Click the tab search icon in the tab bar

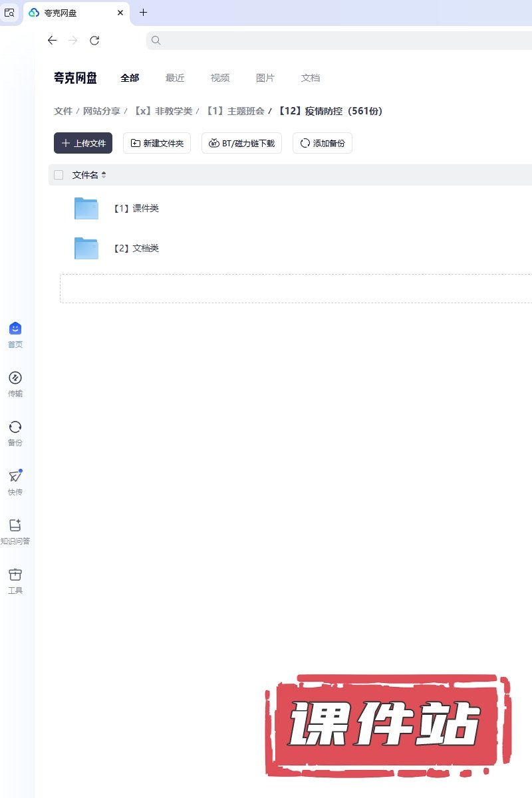tap(9, 13)
